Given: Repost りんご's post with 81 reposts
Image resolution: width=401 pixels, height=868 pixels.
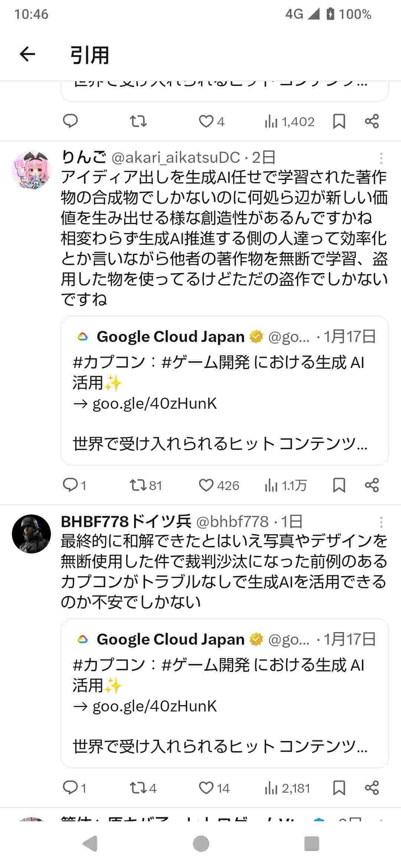Looking at the screenshot, I should point(138,485).
